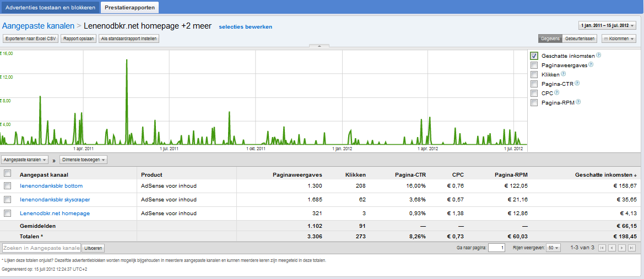Viewport: 644px width, 279px height.
Task: Open help icon for Geschatte inkomsten
Action: (x=598, y=55)
